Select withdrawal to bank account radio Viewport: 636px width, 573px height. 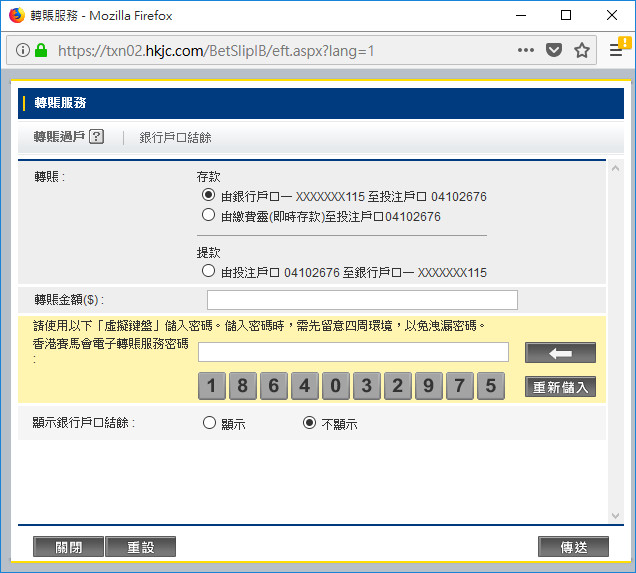(208, 271)
